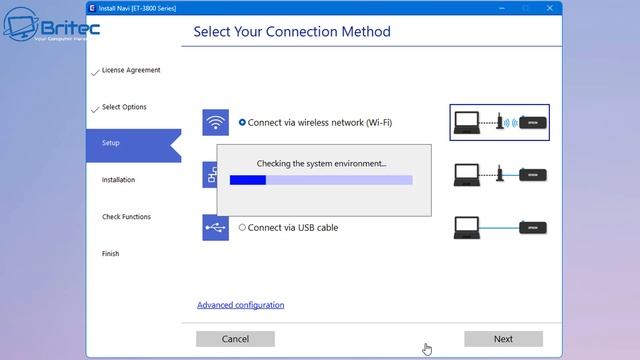Select the Select Options step
The width and height of the screenshot is (640, 360).
pyautogui.click(x=124, y=107)
